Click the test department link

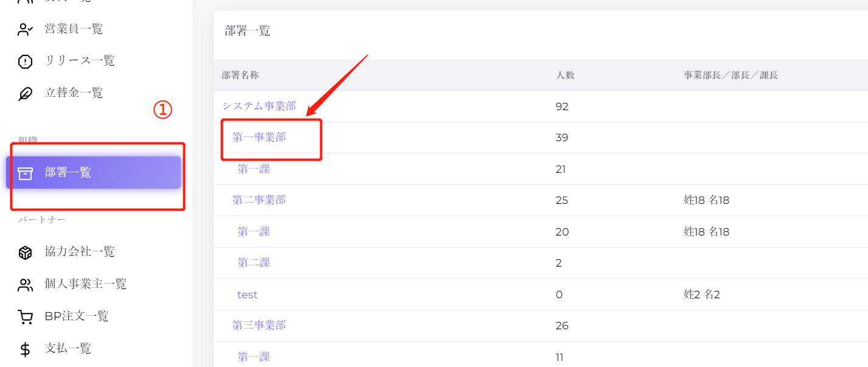pyautogui.click(x=247, y=295)
